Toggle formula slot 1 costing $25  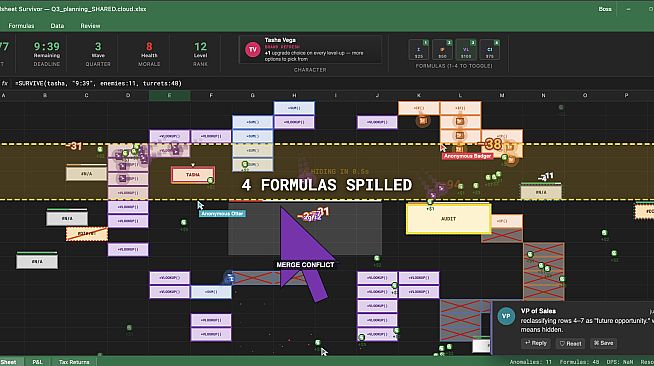point(419,50)
